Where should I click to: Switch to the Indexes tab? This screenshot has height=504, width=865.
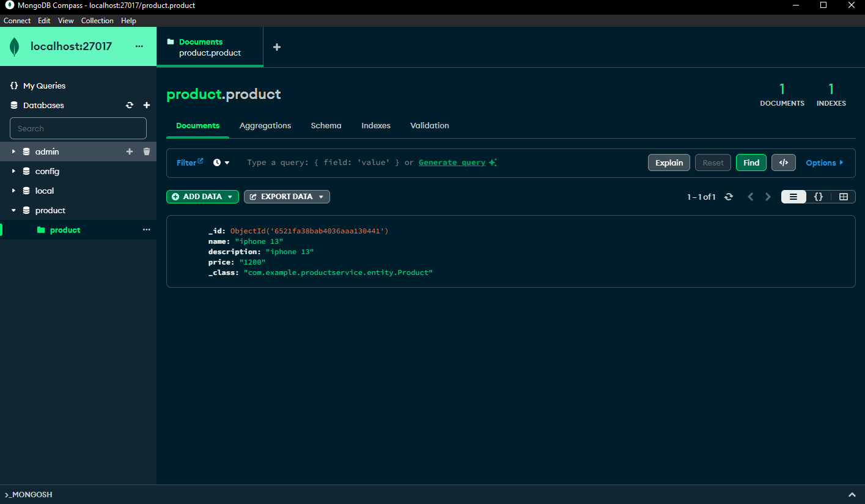[x=376, y=125]
